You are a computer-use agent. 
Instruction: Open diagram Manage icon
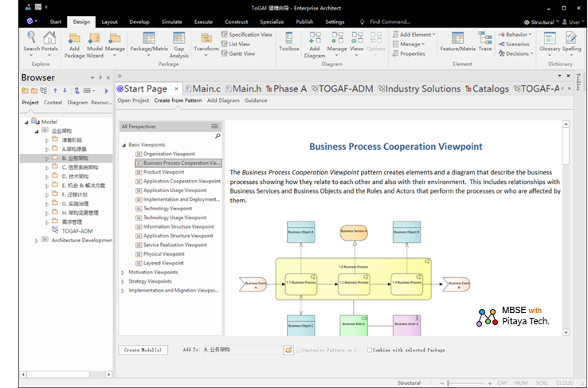click(x=337, y=38)
